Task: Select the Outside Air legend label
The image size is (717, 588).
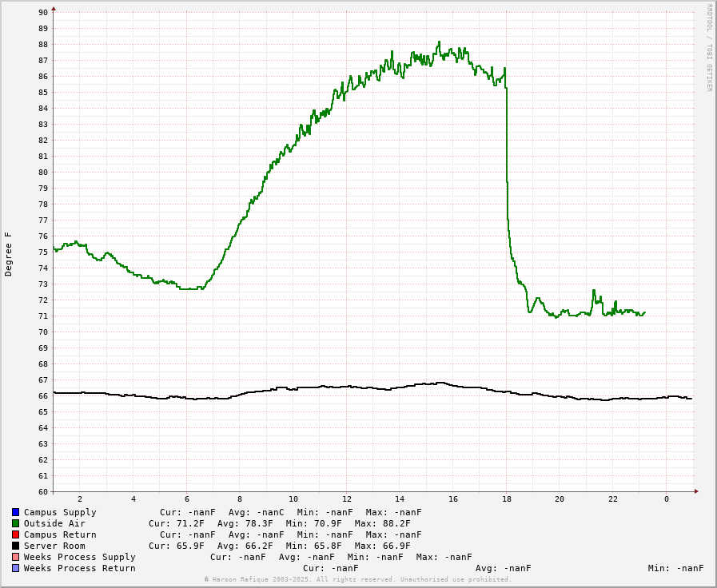Action: 54,523
